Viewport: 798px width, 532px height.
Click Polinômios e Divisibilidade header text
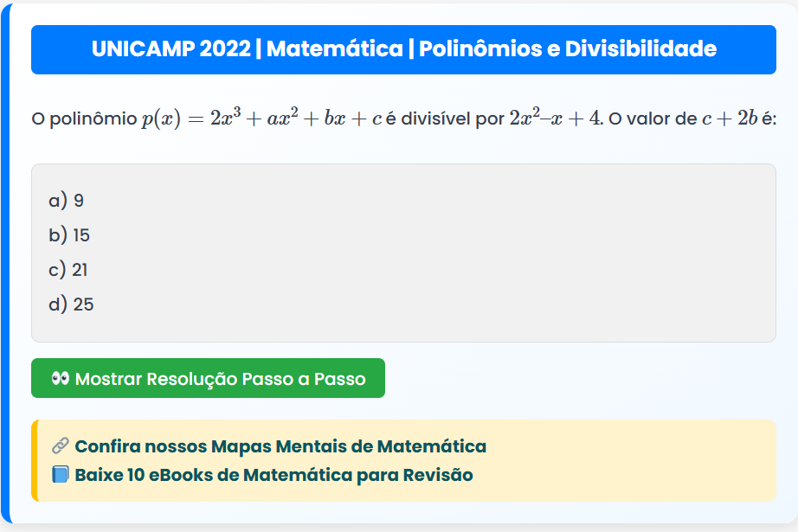pyautogui.click(x=567, y=49)
